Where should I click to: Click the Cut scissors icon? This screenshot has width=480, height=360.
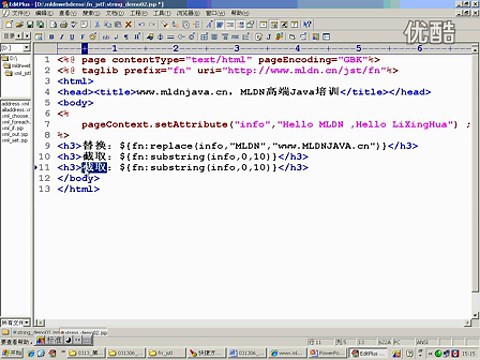coord(97,24)
